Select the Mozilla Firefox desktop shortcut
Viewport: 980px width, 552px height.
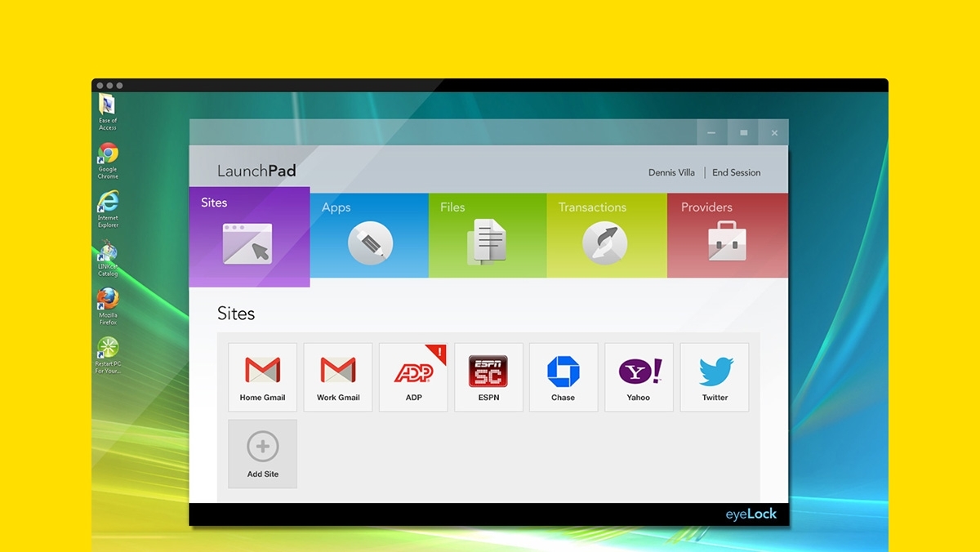tap(108, 307)
